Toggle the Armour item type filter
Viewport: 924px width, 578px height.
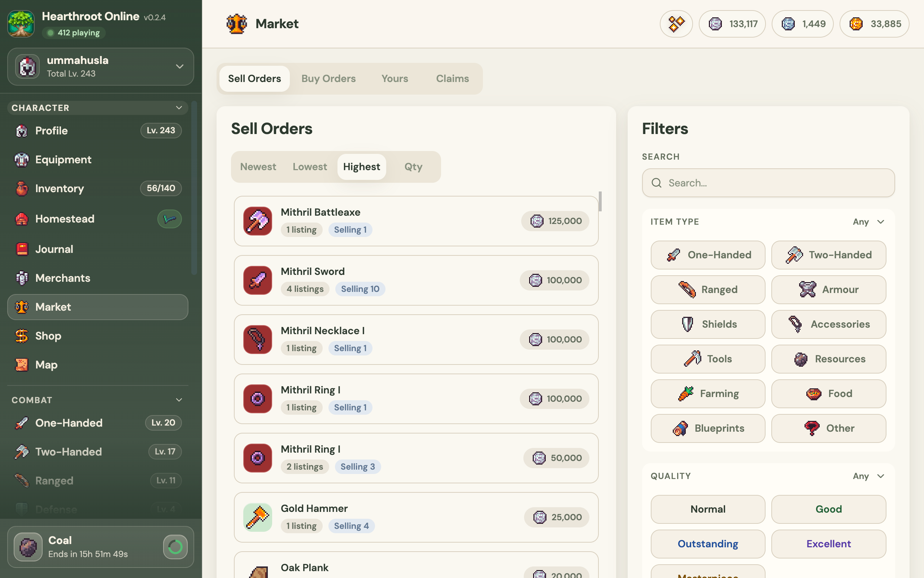tap(829, 290)
